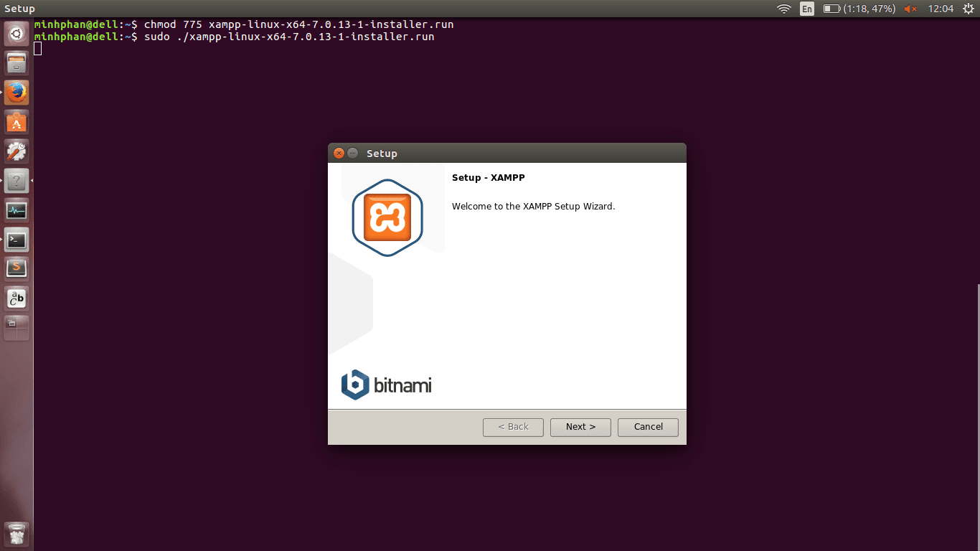The height and width of the screenshot is (551, 980).
Task: Click the Help launcher icon
Action: click(16, 181)
